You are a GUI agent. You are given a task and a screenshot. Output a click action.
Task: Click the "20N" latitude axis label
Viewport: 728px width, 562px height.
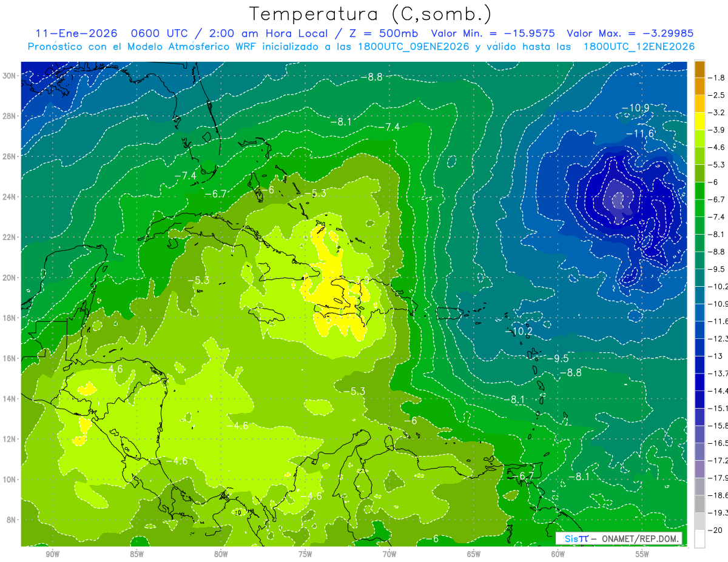[x=9, y=278]
